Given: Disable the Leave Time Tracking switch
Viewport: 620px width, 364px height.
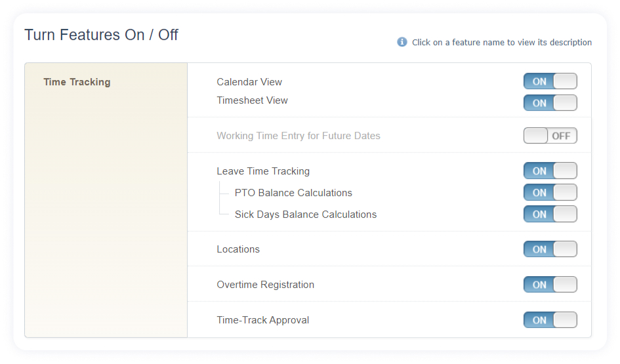Looking at the screenshot, I should [x=550, y=171].
